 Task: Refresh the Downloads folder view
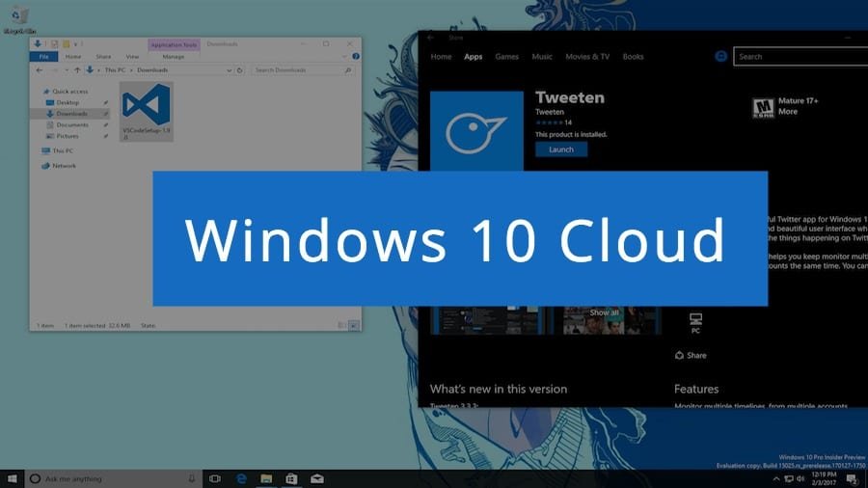pos(242,70)
